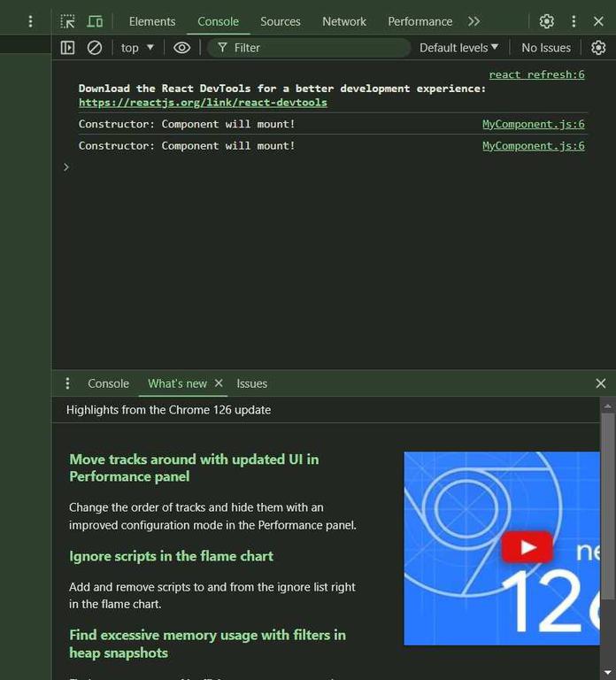Close the bottom drawer
This screenshot has height=680, width=616.
tap(600, 383)
